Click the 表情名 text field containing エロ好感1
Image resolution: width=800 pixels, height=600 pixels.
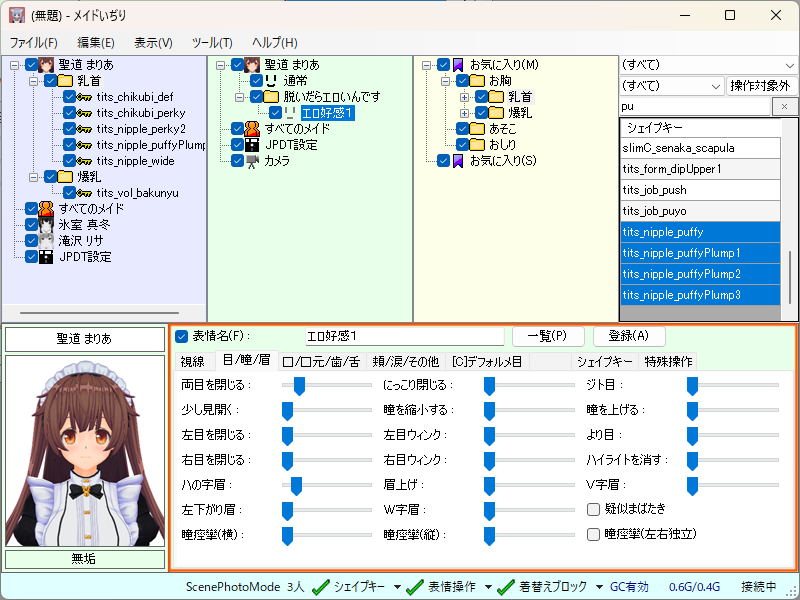coord(404,336)
